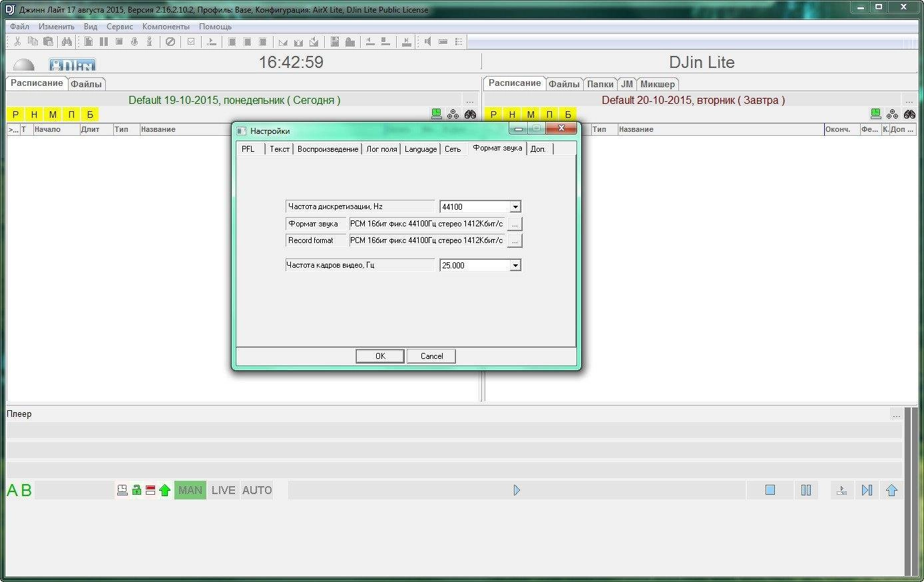Click yellow Н button in tomorrow's schedule

point(512,115)
